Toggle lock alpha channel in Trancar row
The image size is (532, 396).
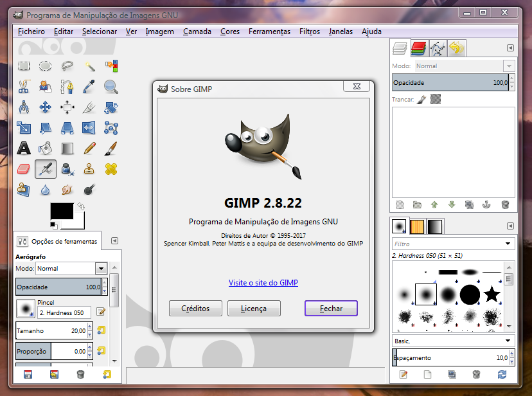click(x=436, y=99)
